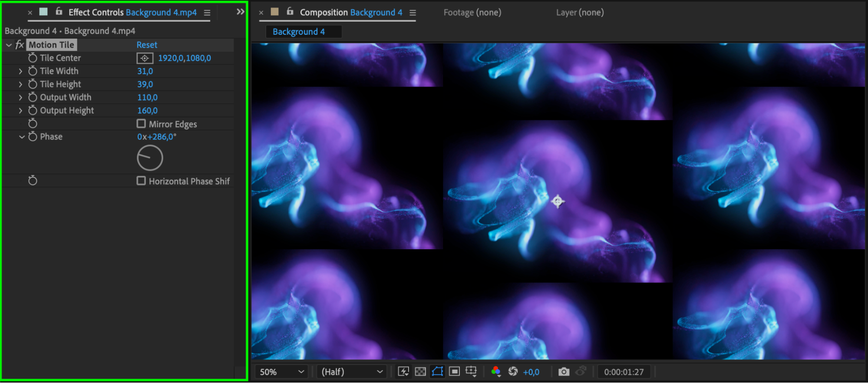Toggle the Composition panel lock icon

290,12
